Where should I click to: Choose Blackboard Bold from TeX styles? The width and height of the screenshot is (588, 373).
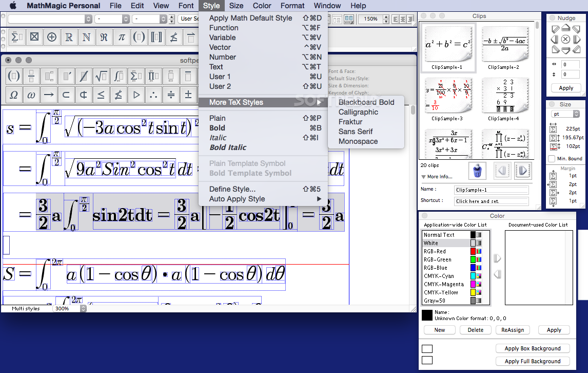pyautogui.click(x=366, y=102)
